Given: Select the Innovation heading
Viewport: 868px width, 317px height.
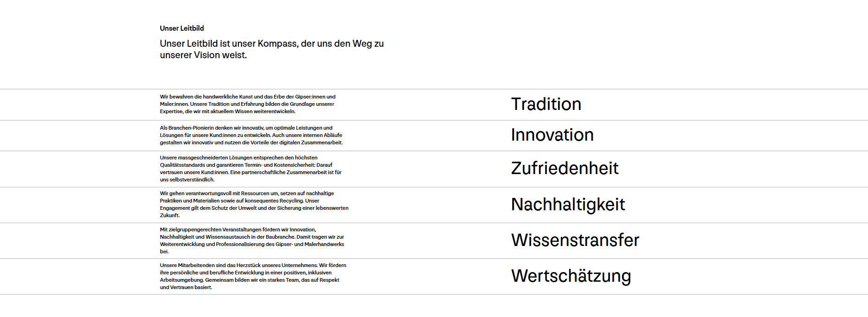Looking at the screenshot, I should pos(552,135).
